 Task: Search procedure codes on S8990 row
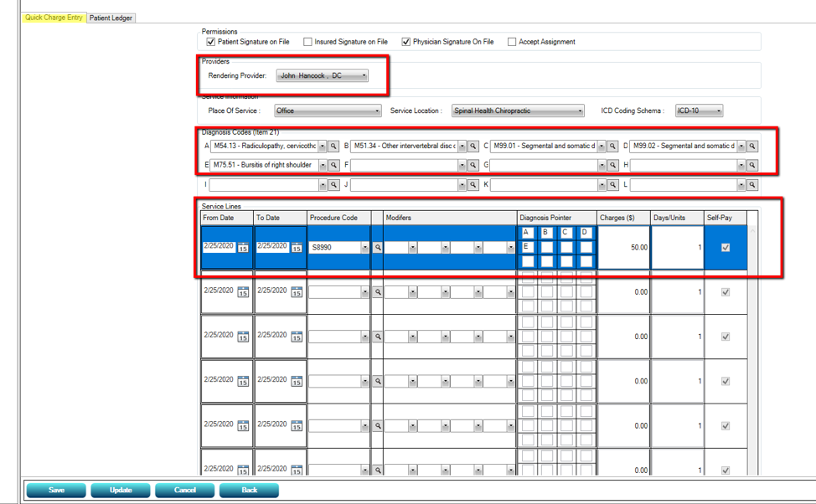[x=378, y=248]
